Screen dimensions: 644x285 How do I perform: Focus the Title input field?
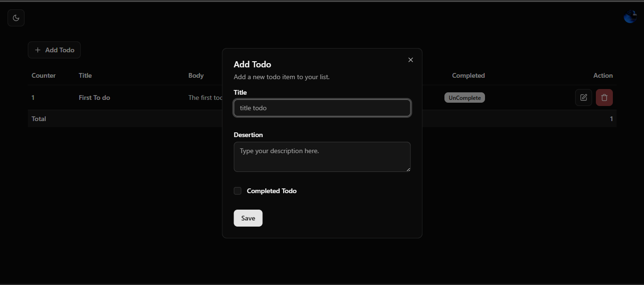322,108
